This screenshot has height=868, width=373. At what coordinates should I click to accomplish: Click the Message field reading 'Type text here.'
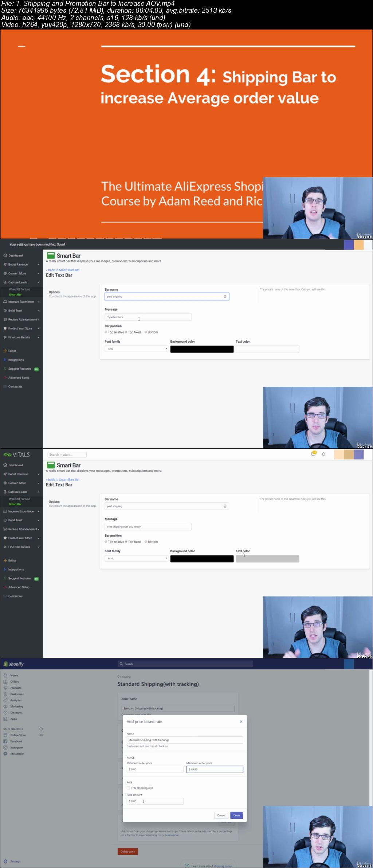tap(148, 317)
